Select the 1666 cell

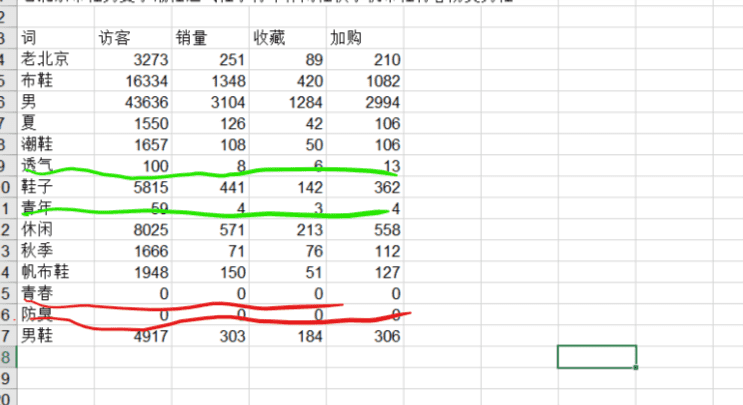133,251
